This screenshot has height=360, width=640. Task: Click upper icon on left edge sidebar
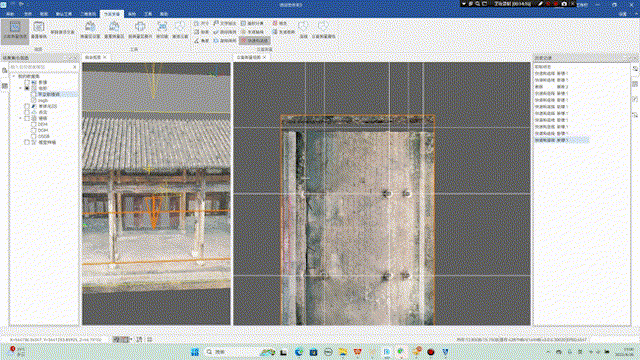click(x=4, y=71)
